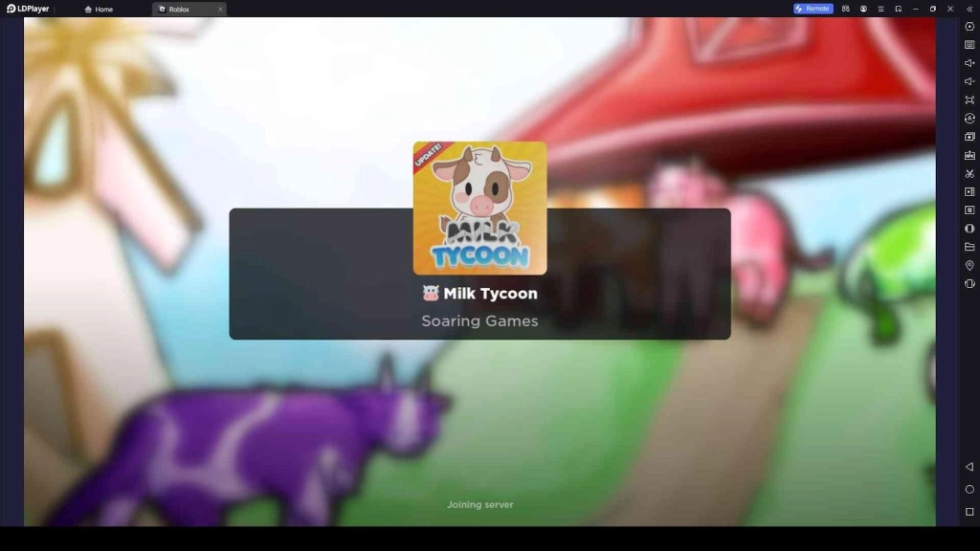Close the LDPlayer window
980x551 pixels.
(x=950, y=9)
